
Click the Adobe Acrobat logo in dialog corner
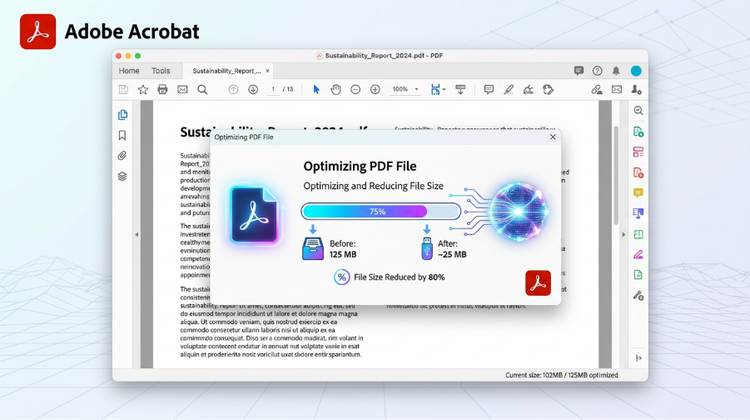(x=538, y=283)
